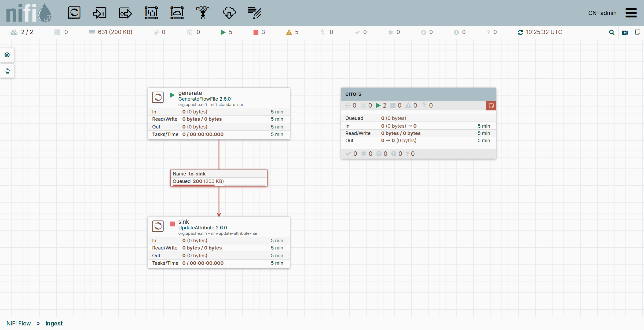The width and height of the screenshot is (644, 330).
Task: Click the refresh icon beside 10:25:32 UTC
Action: coord(520,32)
